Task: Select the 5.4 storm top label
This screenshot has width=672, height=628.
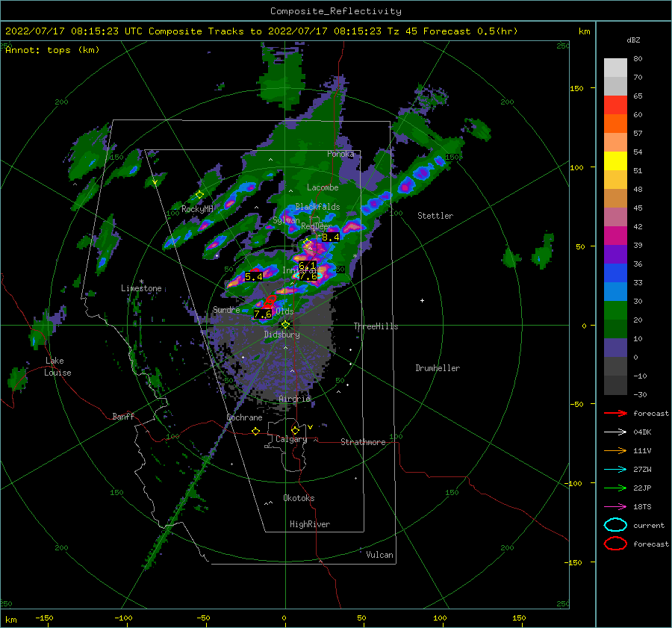Action: 253,277
